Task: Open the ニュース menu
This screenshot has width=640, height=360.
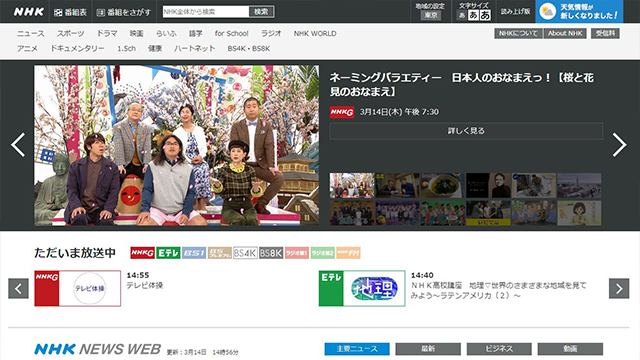Action: tap(31, 33)
